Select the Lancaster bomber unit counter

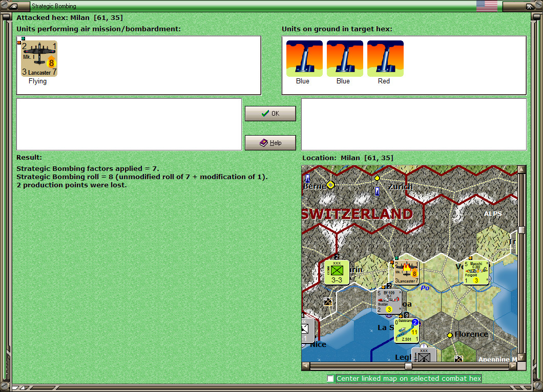click(x=39, y=58)
